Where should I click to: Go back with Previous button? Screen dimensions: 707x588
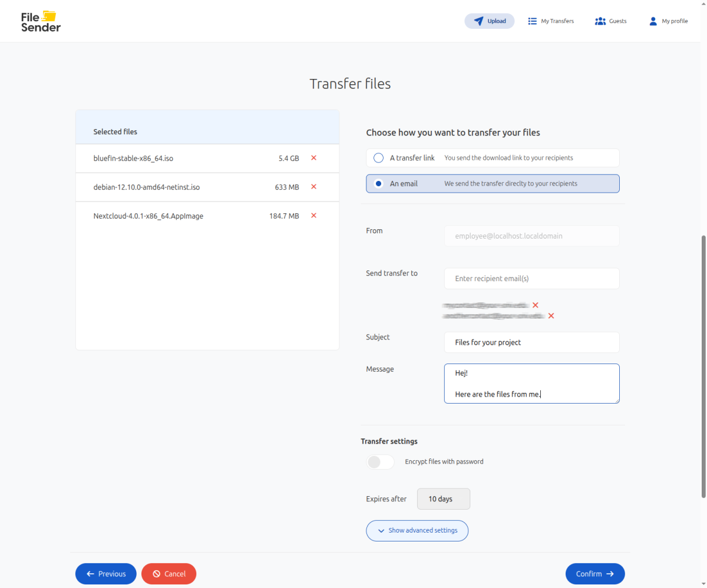[x=105, y=574]
